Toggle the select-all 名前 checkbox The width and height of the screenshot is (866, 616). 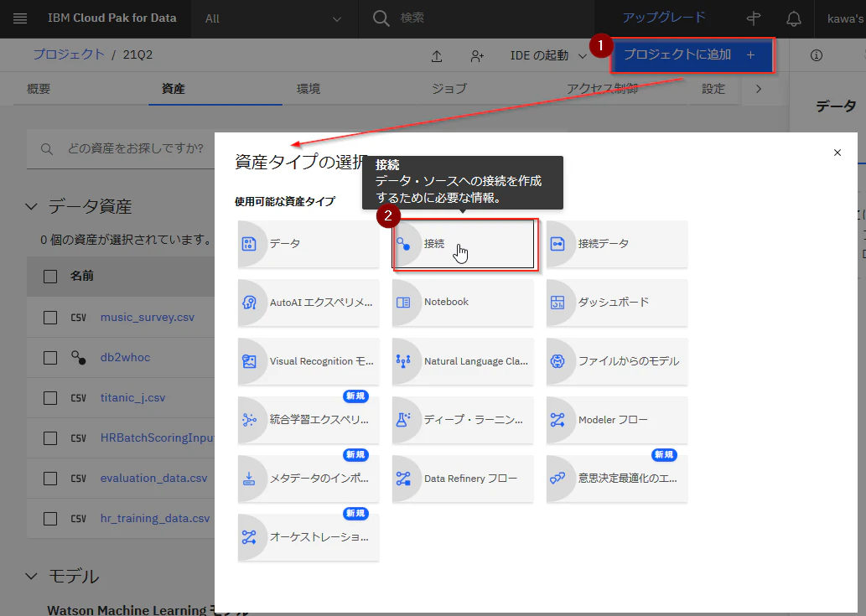pyautogui.click(x=50, y=277)
